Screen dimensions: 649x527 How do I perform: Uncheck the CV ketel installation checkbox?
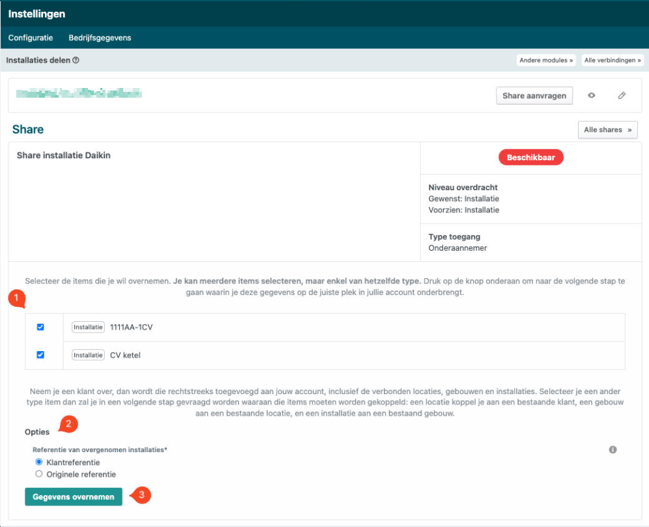click(40, 354)
